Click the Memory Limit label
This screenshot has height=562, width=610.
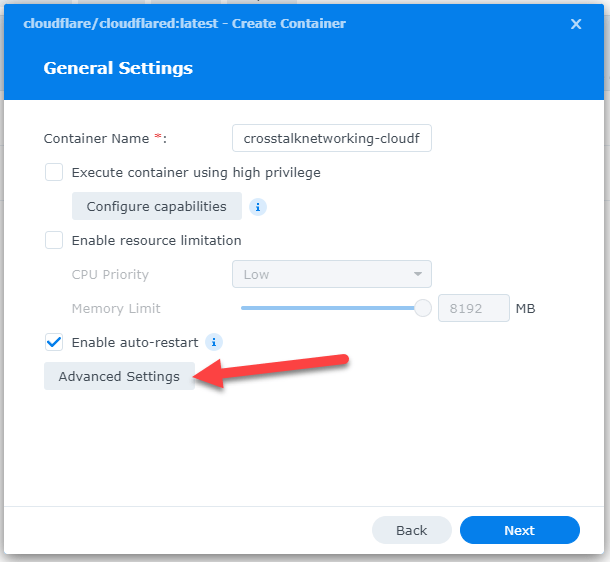pos(116,308)
